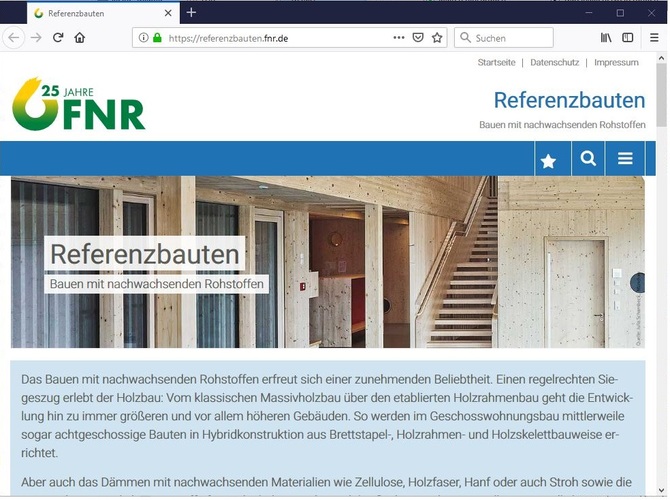670x500 pixels.
Task: Click the browser back arrow button
Action: [x=13, y=38]
